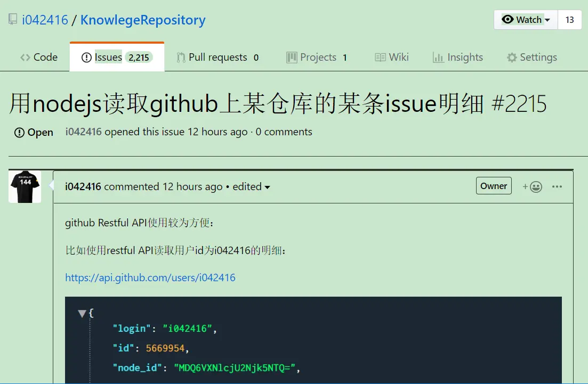
Task: Click the id value 5669954
Action: [x=165, y=348]
